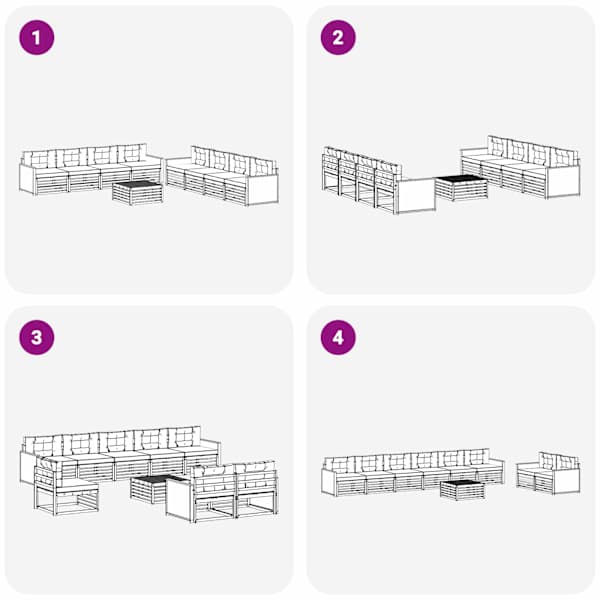Click the coffee table in layout 4
Viewport: 600px width, 600px height.
point(462,489)
